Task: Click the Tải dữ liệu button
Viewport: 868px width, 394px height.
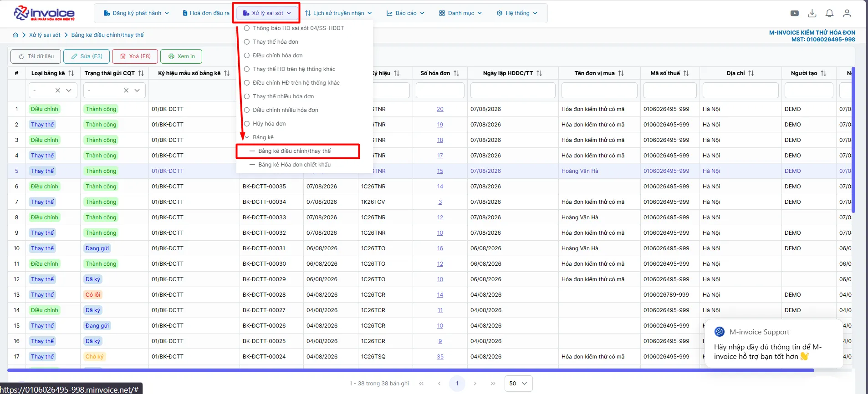Action: tap(36, 56)
